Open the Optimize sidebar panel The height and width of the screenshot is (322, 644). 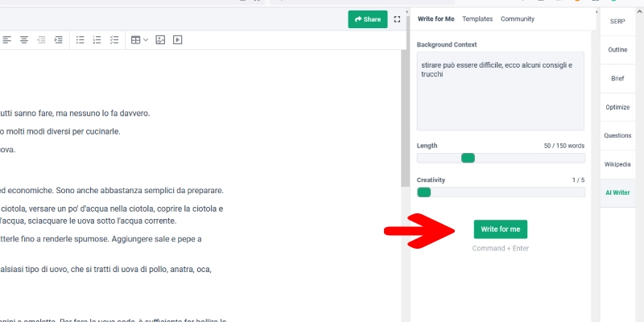coord(617,107)
